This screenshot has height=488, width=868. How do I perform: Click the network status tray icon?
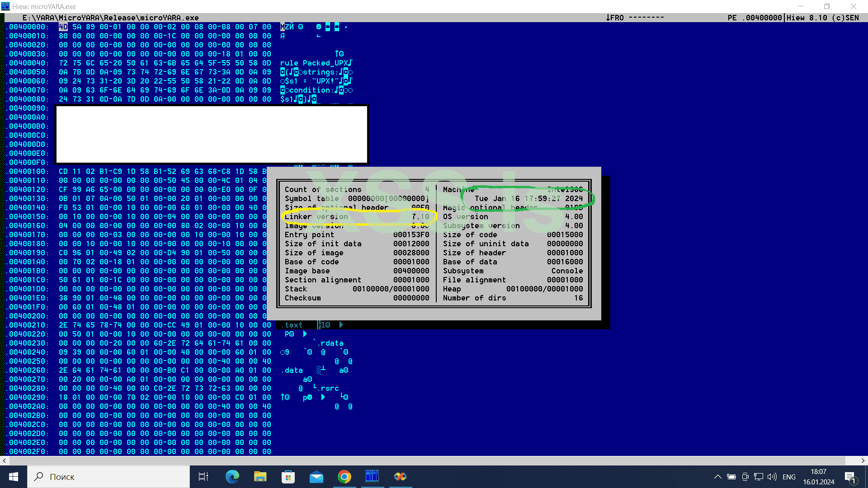tap(759, 477)
